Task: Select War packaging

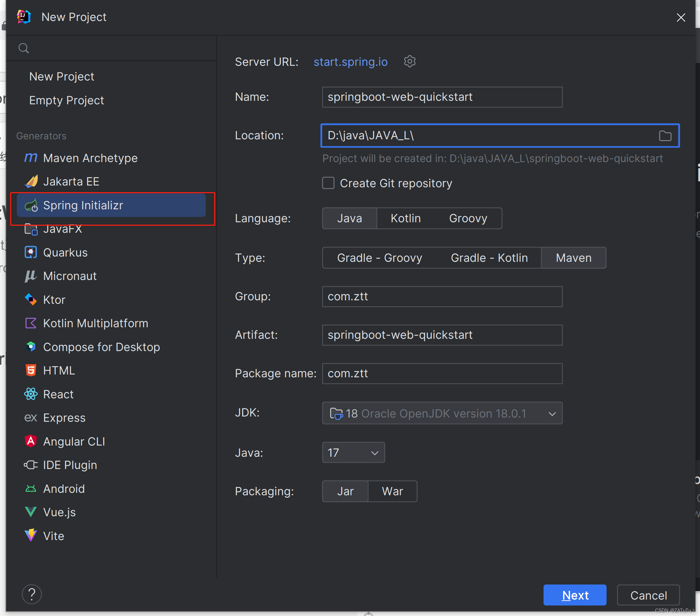Action: click(392, 491)
